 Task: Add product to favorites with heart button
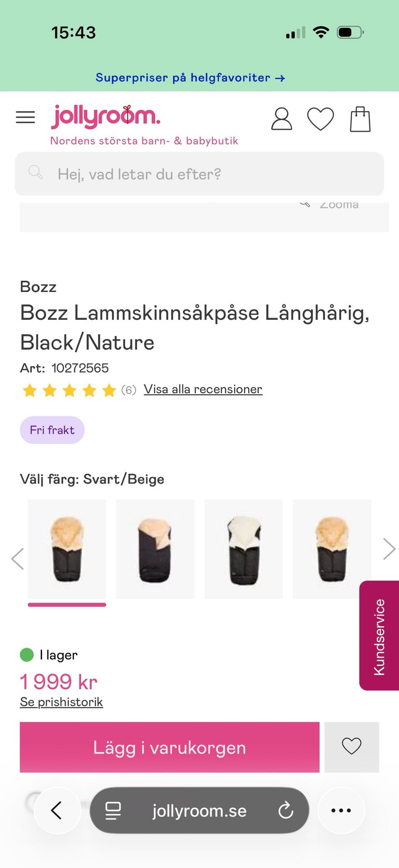[x=351, y=747]
